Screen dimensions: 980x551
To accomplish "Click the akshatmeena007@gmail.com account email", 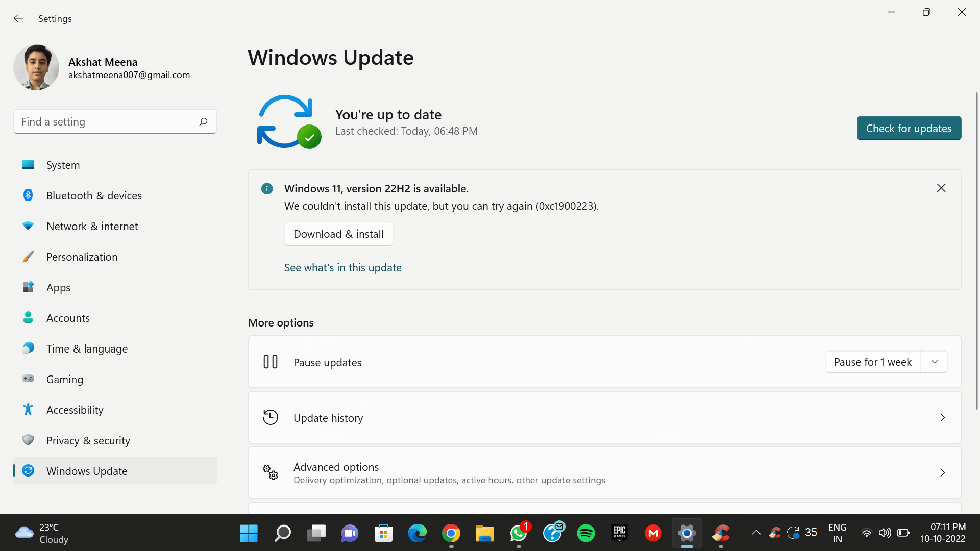I will click(x=129, y=75).
